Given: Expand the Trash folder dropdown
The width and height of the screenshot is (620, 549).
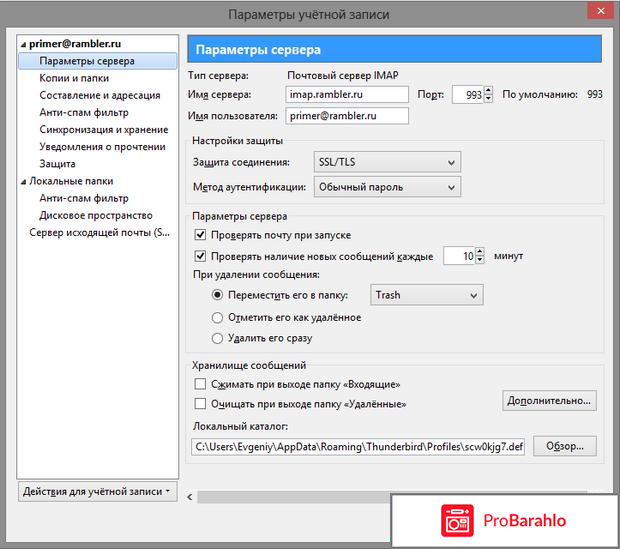Looking at the screenshot, I should point(426,295).
